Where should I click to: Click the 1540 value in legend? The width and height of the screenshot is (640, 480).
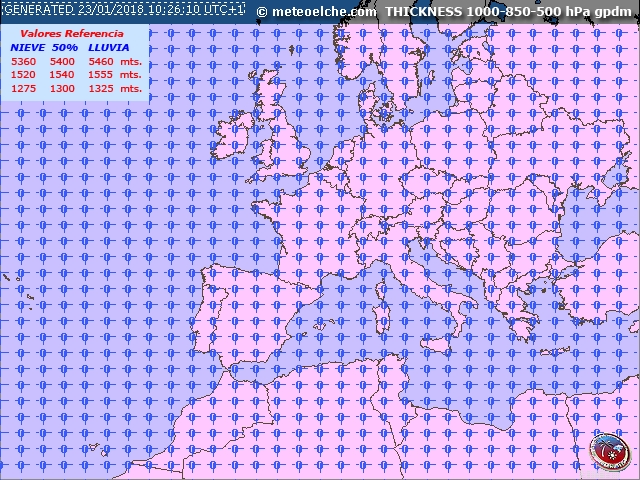click(62, 75)
